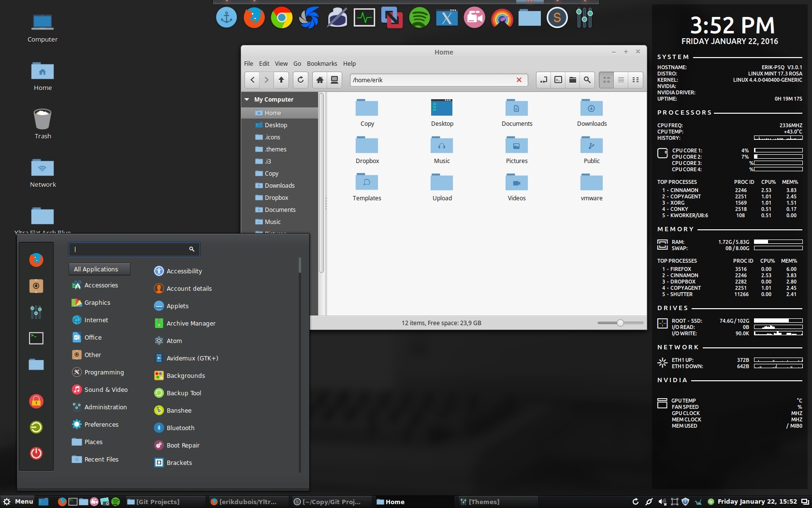Screen dimensions: 812x508
Task: Open system monitor from the top dock
Action: tap(364, 18)
